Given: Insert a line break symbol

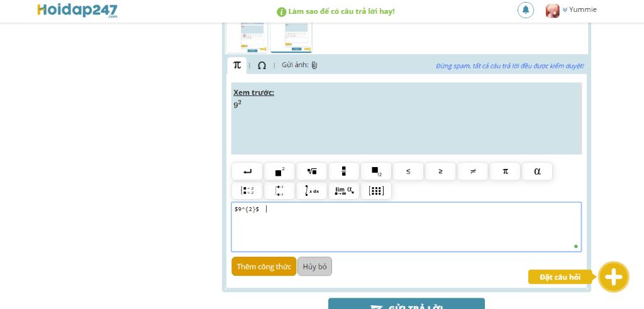Looking at the screenshot, I should pyautogui.click(x=247, y=171).
